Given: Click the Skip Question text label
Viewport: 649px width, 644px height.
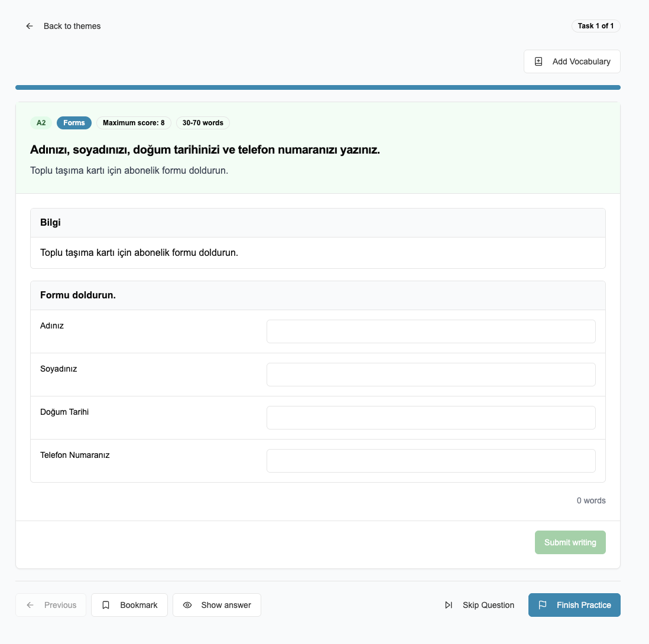Looking at the screenshot, I should click(x=488, y=605).
